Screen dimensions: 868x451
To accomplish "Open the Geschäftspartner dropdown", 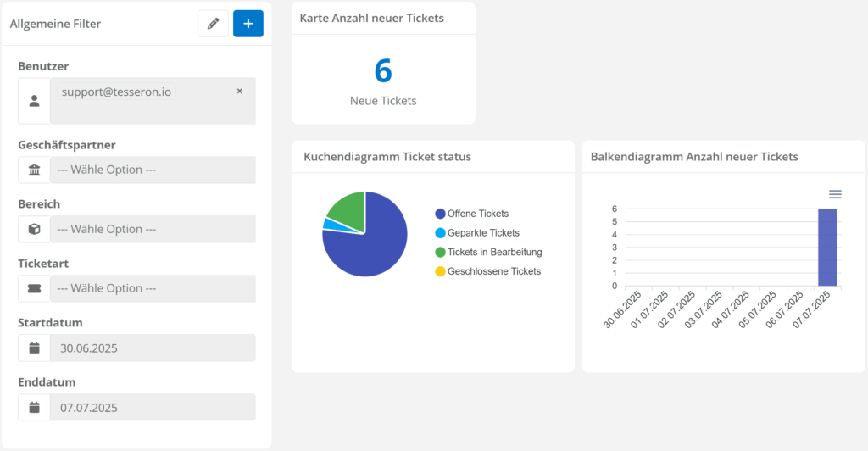I will pos(153,170).
